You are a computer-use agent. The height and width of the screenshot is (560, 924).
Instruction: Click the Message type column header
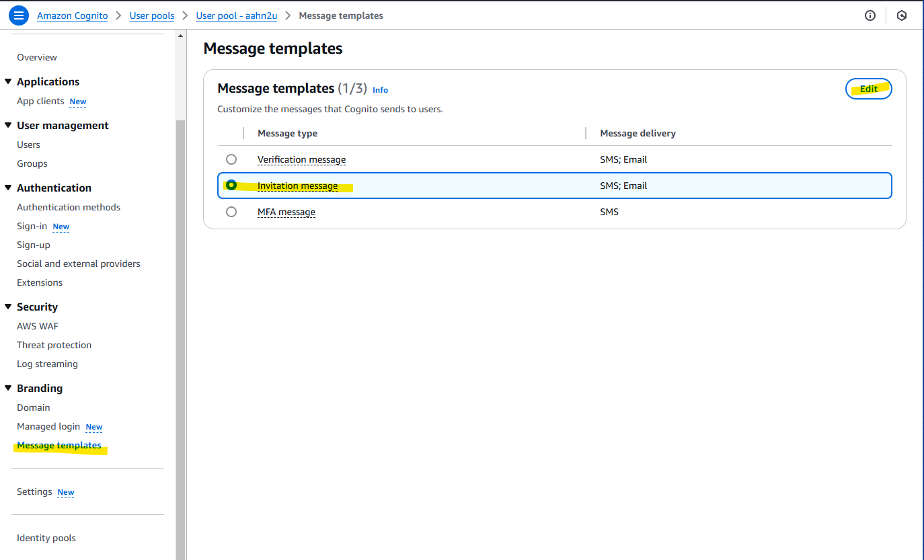[287, 133]
